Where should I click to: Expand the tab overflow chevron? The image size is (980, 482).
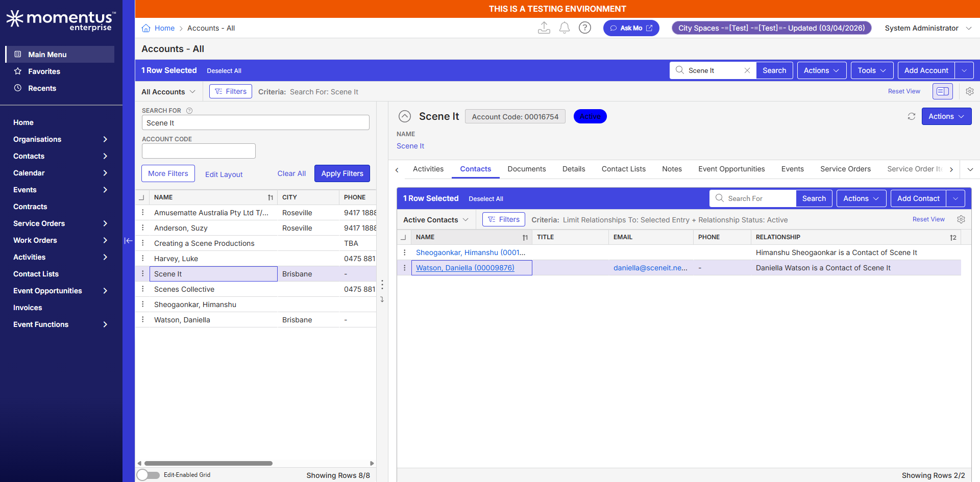(x=970, y=169)
